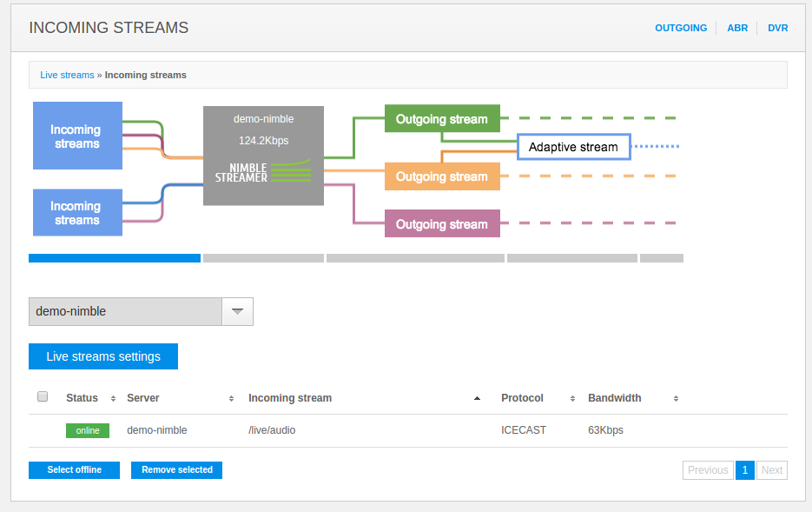Click the Remove selected button

point(176,470)
